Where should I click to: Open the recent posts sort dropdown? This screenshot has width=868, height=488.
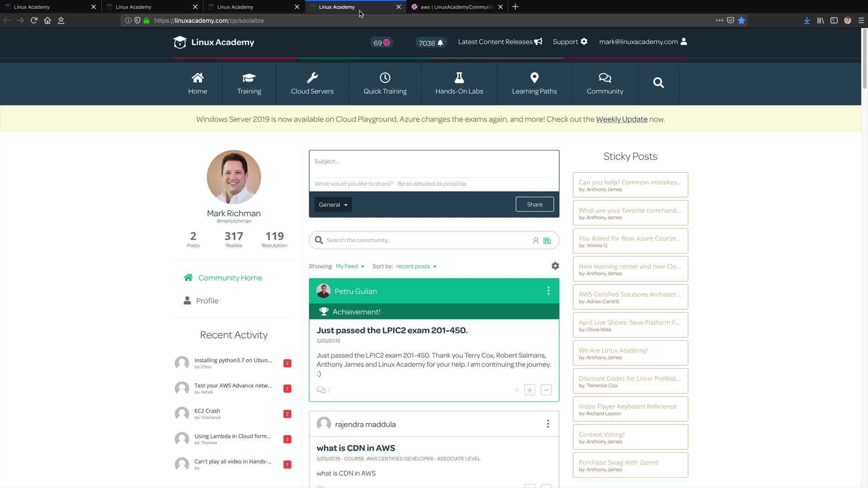(x=415, y=266)
